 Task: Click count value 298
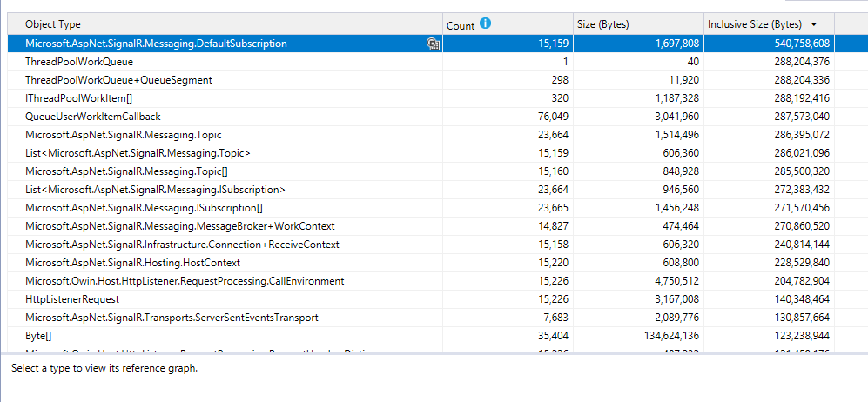(x=560, y=80)
